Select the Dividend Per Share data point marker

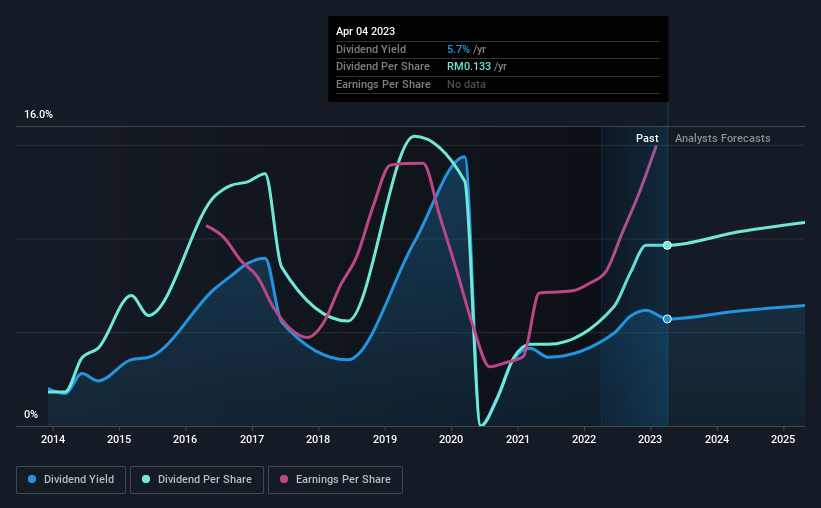point(667,245)
